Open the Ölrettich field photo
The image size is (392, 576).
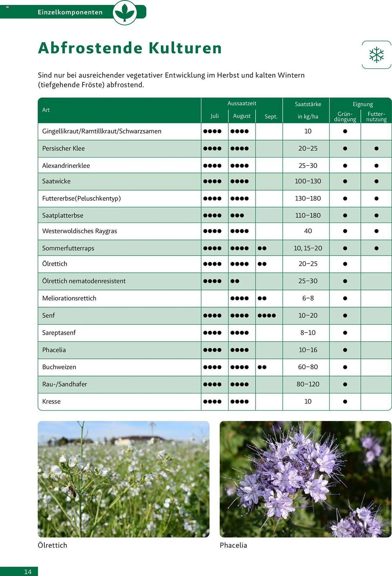[124, 479]
